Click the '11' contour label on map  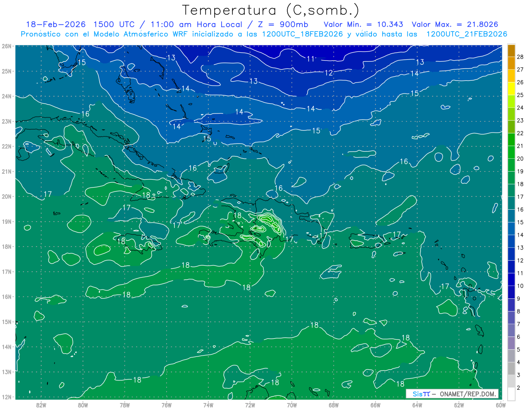pyautogui.click(x=311, y=59)
